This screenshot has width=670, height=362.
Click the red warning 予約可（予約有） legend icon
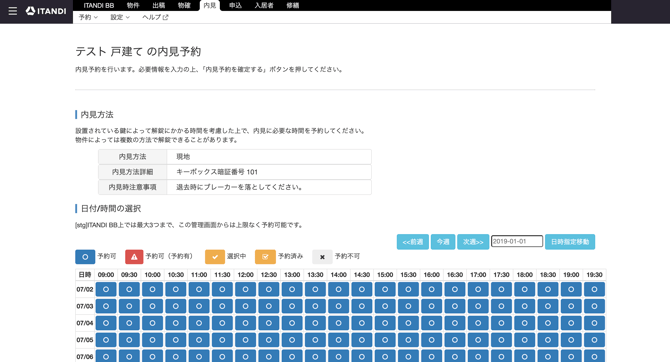pos(134,257)
